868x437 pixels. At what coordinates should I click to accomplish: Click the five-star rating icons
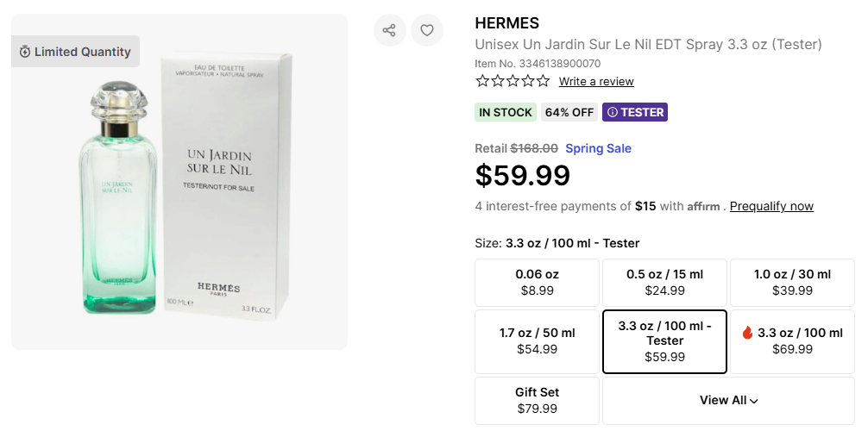pyautogui.click(x=513, y=81)
